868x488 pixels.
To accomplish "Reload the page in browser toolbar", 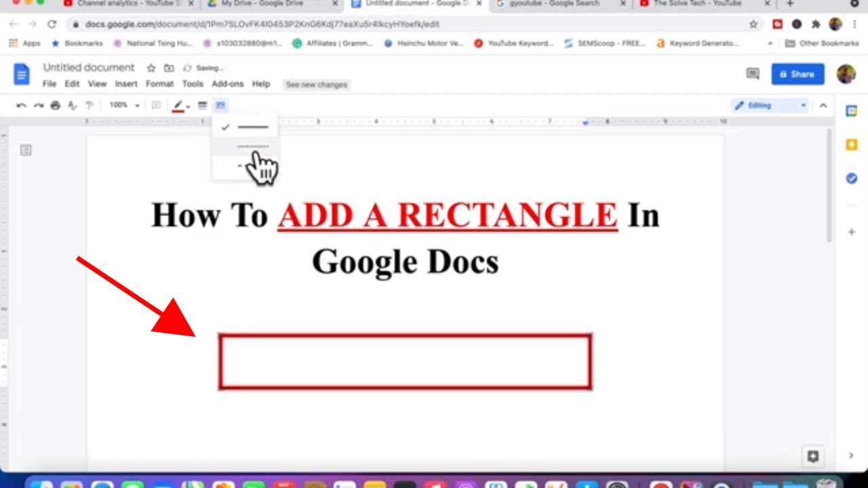I will (52, 24).
